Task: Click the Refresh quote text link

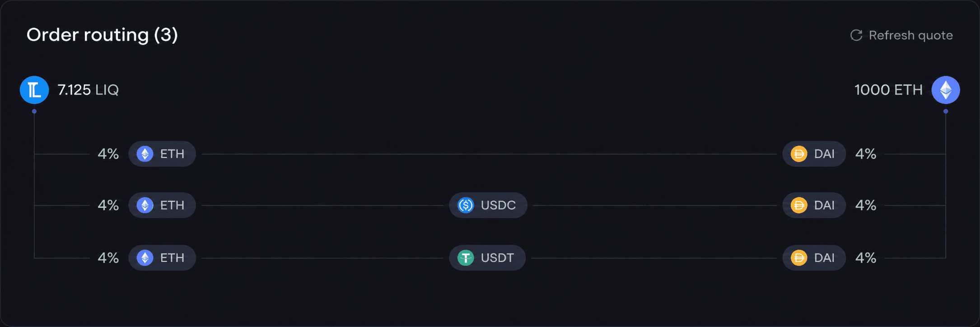Action: [910, 35]
